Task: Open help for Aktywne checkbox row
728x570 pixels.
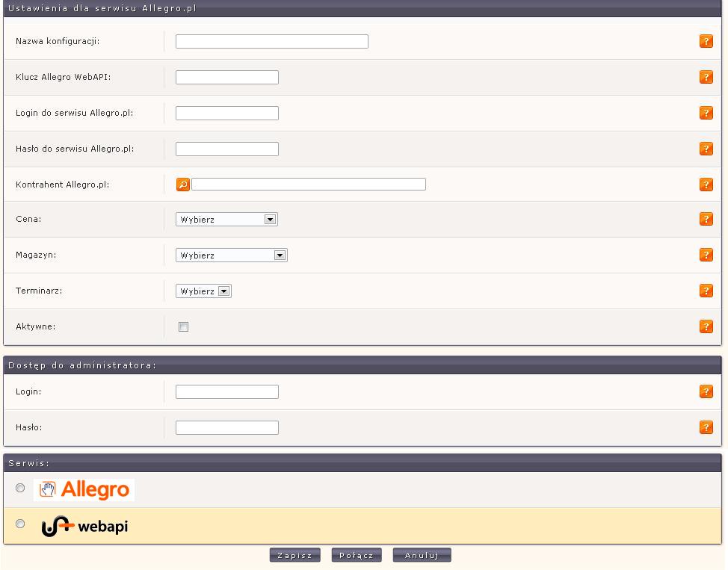Action: 706,326
